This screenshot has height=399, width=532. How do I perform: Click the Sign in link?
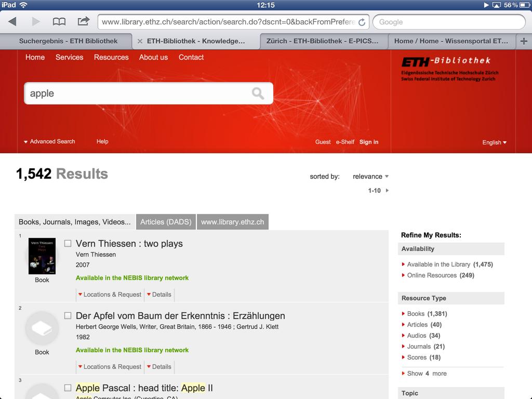pyautogui.click(x=369, y=142)
